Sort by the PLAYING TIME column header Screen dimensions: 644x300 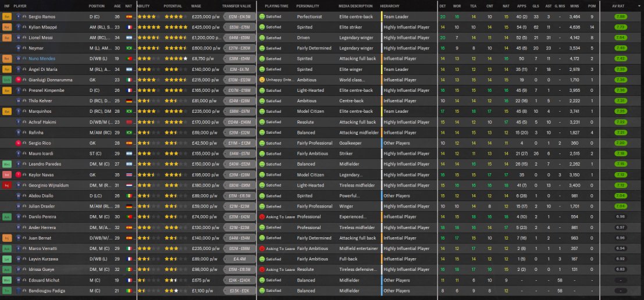click(276, 6)
